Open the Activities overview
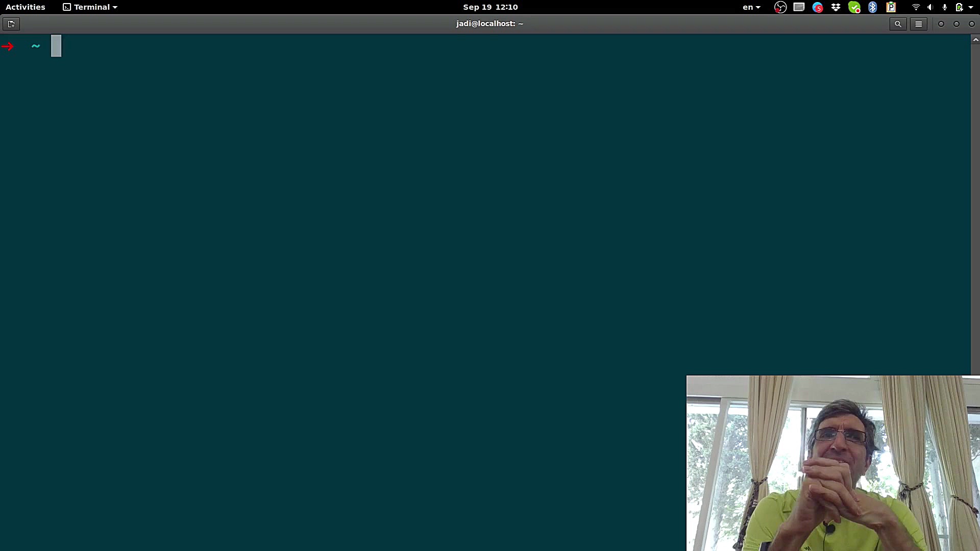Screen dimensions: 980x551 pyautogui.click(x=26, y=7)
